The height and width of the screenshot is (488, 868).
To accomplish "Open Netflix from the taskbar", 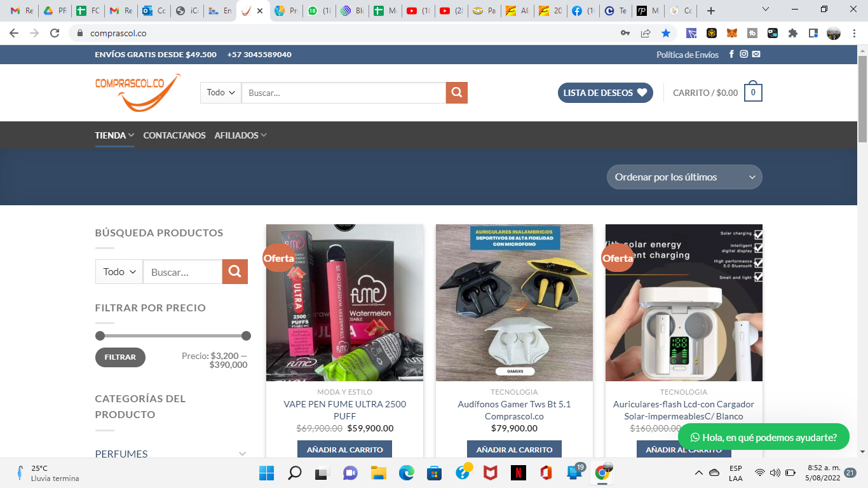I will 518,473.
